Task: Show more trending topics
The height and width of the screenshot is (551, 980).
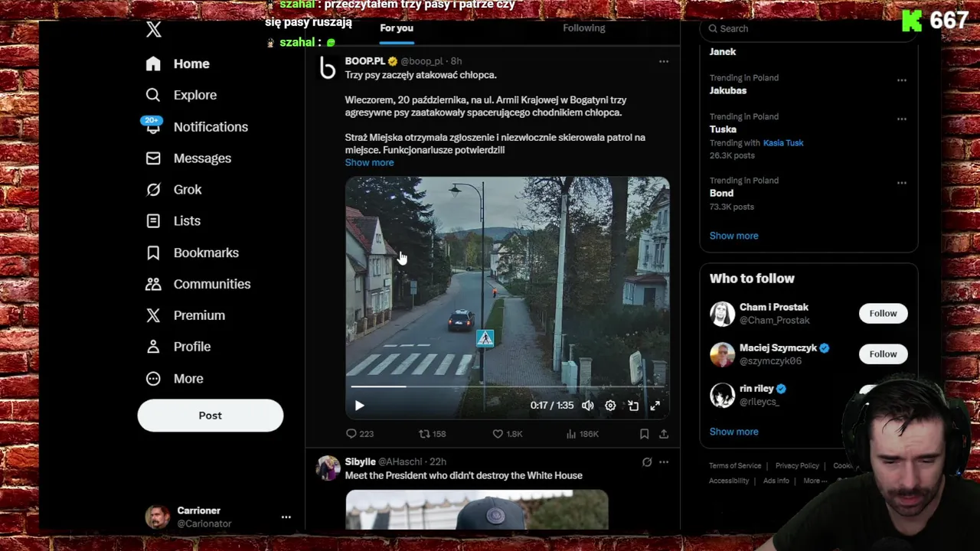Action: pos(733,236)
